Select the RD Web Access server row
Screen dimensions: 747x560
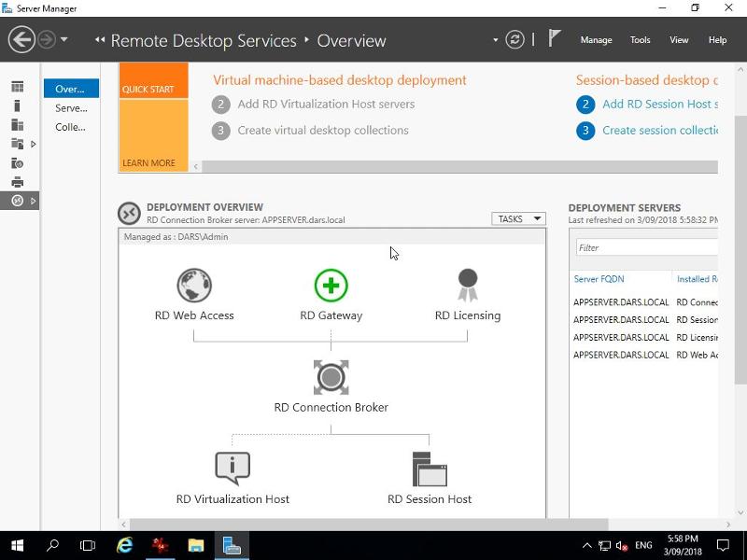coord(645,356)
